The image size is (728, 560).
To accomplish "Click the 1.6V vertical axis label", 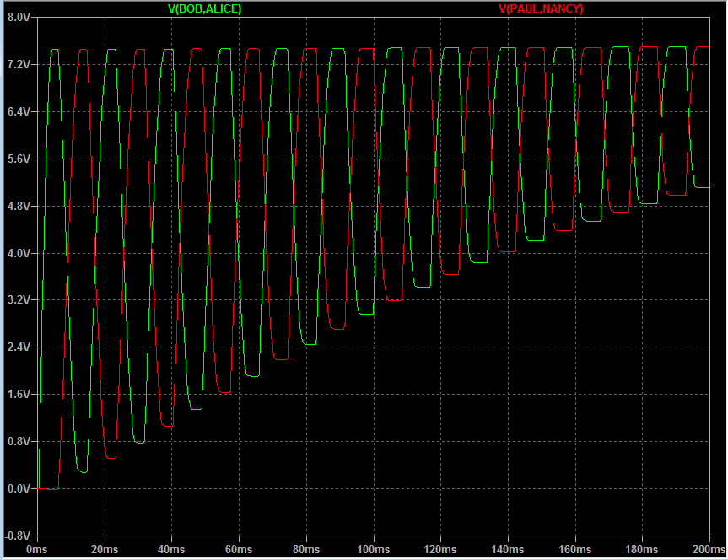I will coord(19,394).
